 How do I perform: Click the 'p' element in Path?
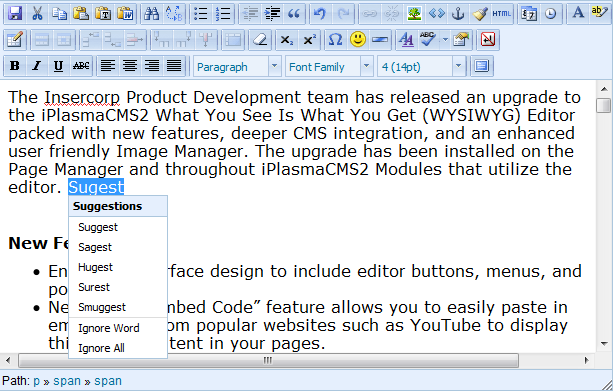point(37,381)
